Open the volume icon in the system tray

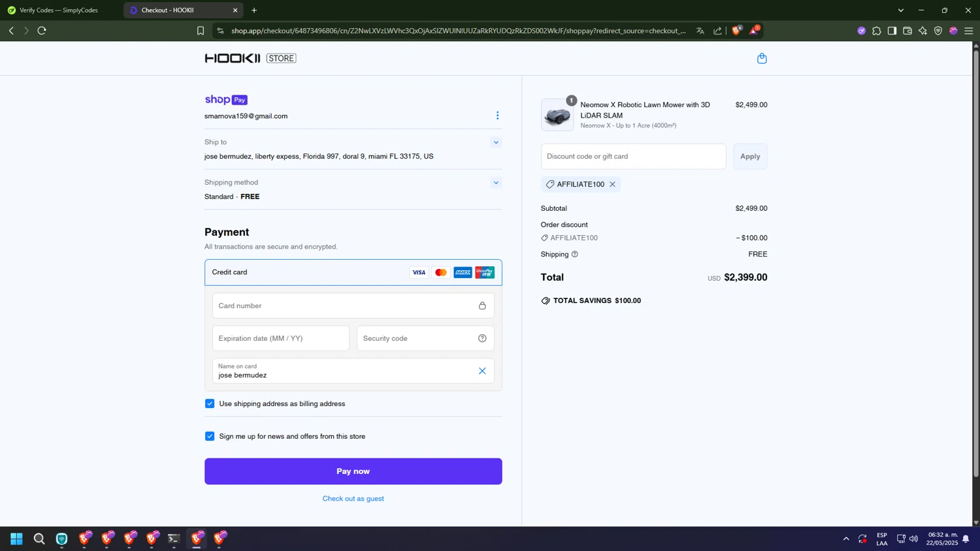point(913,539)
